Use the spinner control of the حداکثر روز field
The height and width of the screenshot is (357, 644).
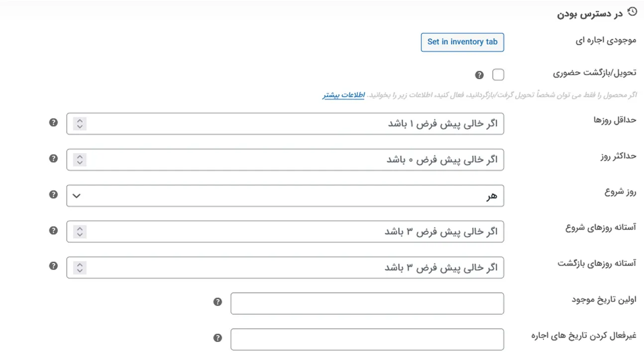pyautogui.click(x=80, y=160)
